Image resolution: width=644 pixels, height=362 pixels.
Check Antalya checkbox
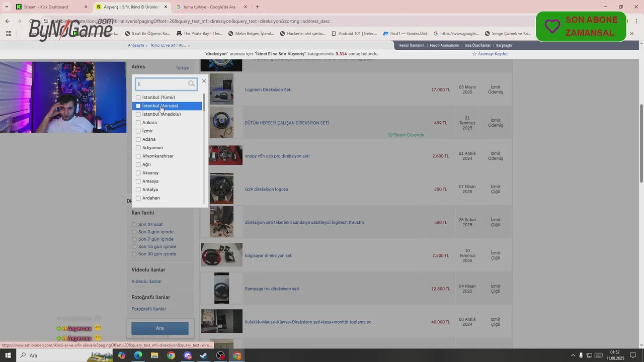[138, 190]
